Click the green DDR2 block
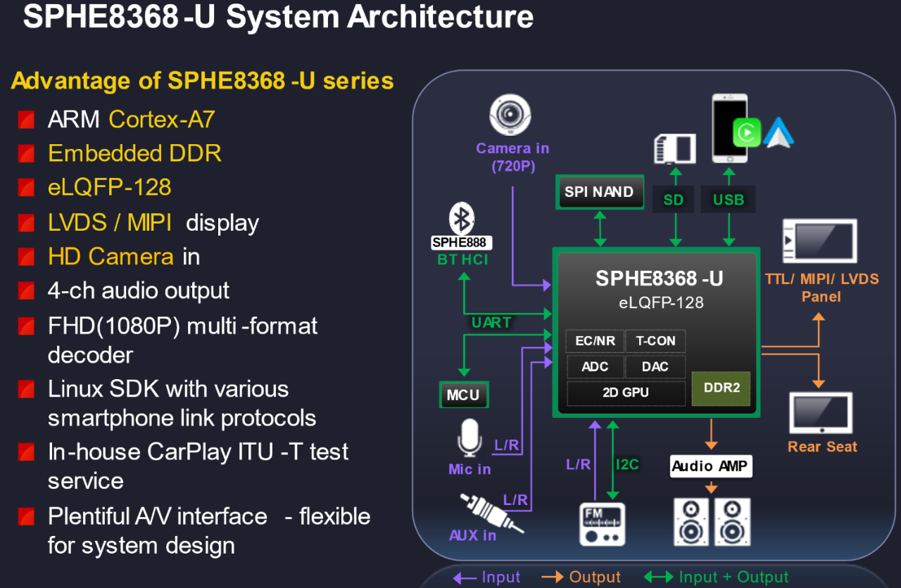The width and height of the screenshot is (901, 588). pyautogui.click(x=722, y=388)
